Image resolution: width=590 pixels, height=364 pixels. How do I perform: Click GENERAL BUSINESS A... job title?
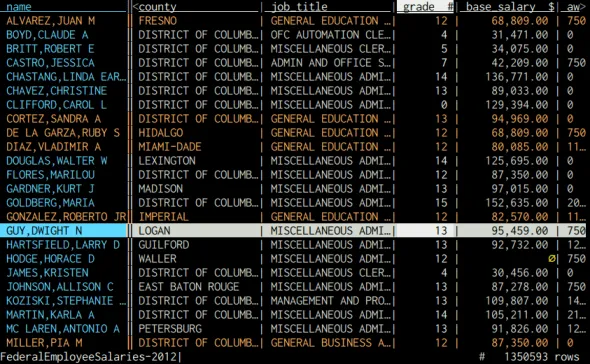tap(330, 343)
